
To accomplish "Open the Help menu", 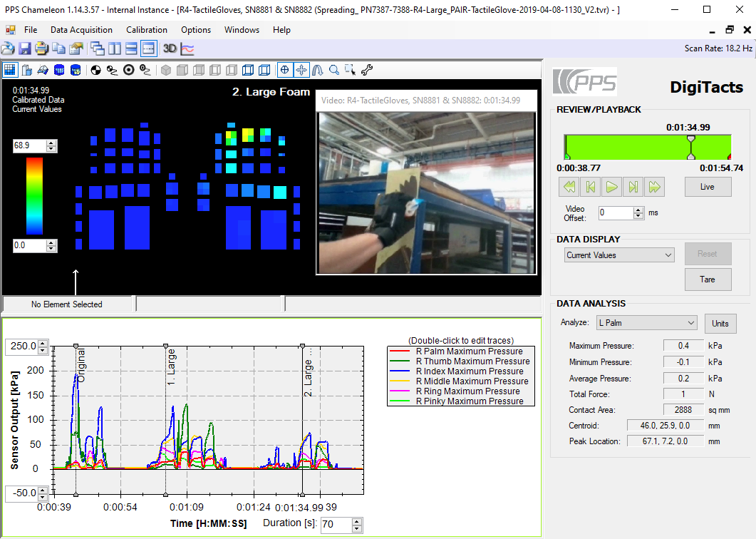I will coord(281,30).
